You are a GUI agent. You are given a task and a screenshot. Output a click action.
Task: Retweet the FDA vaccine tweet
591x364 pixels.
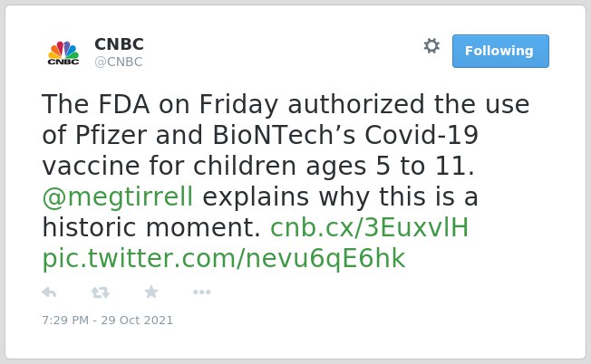point(101,292)
